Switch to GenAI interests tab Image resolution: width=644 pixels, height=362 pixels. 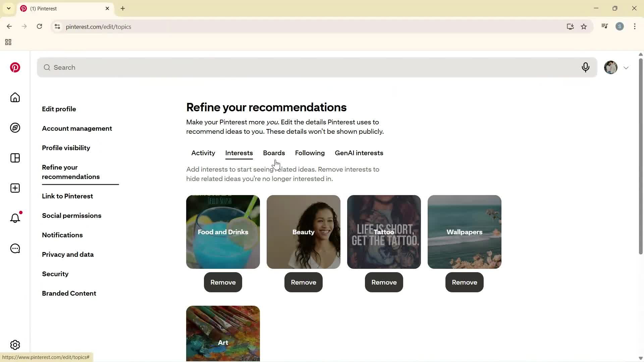(x=359, y=153)
